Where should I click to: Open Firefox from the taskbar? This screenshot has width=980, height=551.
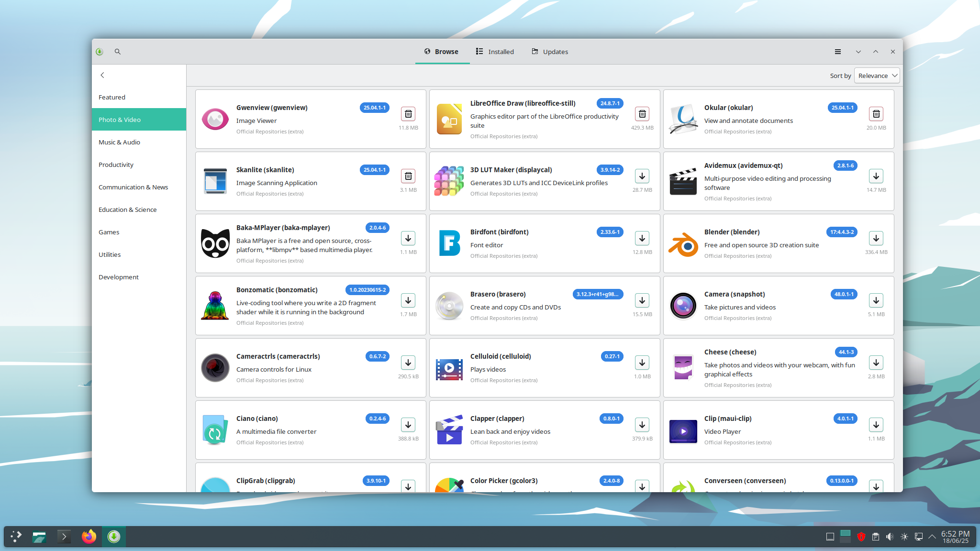point(89,537)
